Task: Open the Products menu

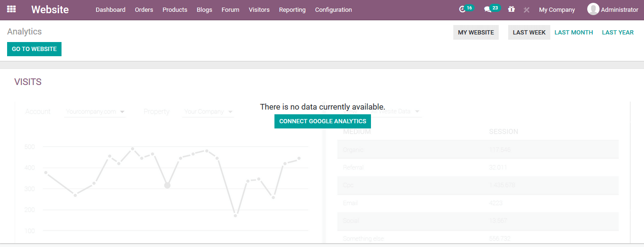Action: (175, 10)
